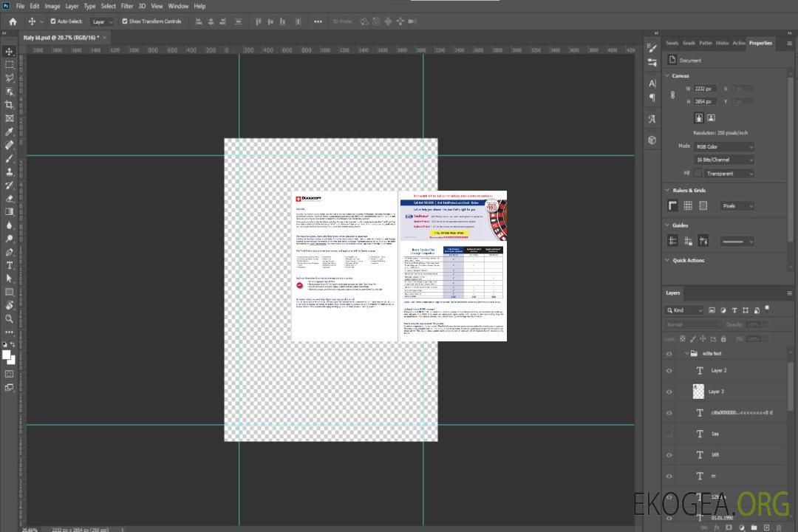Open the RGB Color mode dropdown
The width and height of the screenshot is (798, 532).
coord(724,147)
